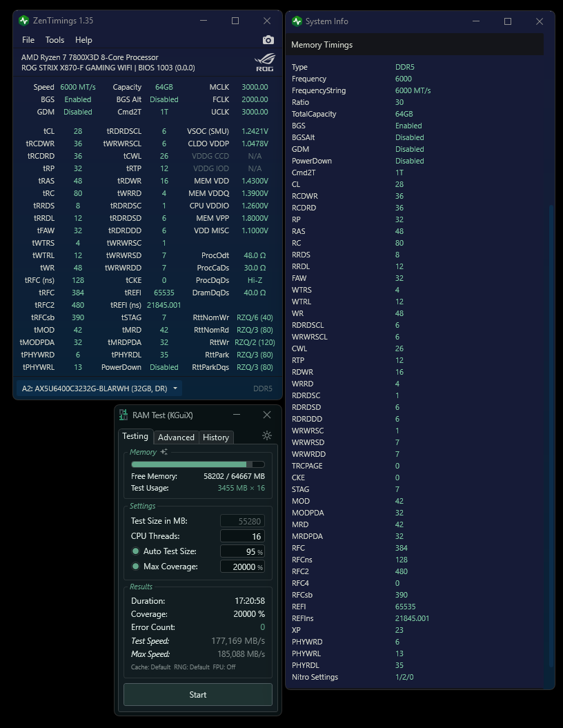This screenshot has height=728, width=563.
Task: Click the GDM Disabled value in ZenTimings
Action: [x=77, y=112]
